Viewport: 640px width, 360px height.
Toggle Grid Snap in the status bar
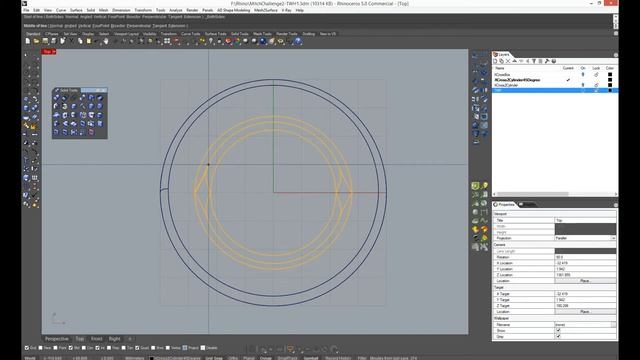(214, 358)
